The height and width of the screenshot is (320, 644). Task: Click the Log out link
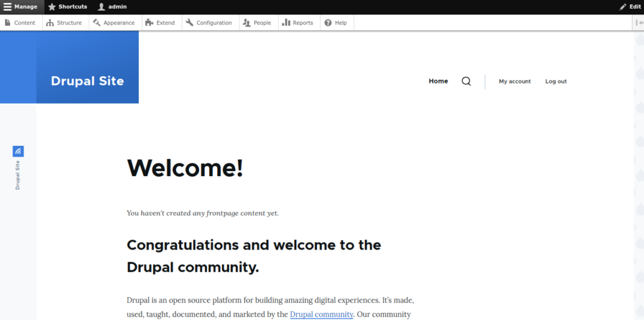tap(556, 81)
